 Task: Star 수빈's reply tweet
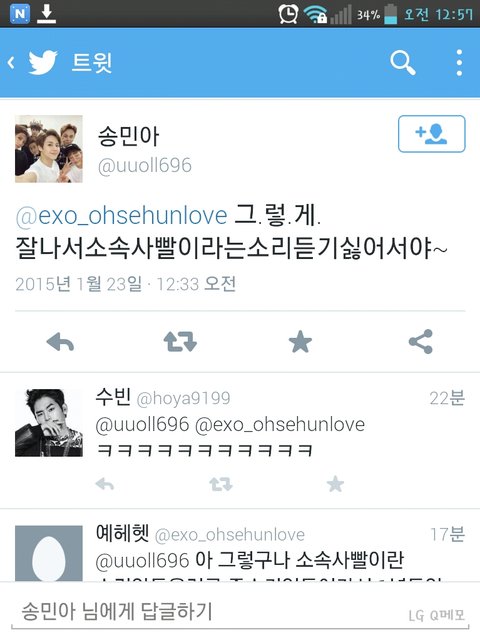[335, 484]
